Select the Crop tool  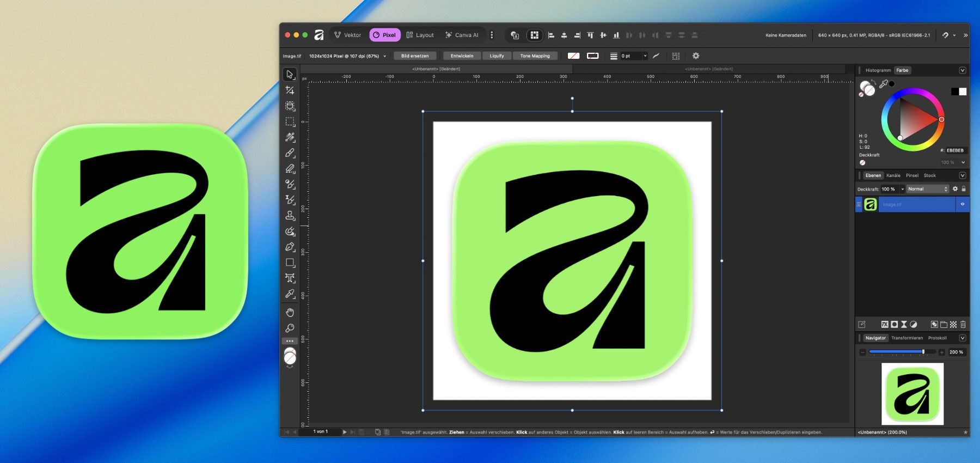[290, 90]
